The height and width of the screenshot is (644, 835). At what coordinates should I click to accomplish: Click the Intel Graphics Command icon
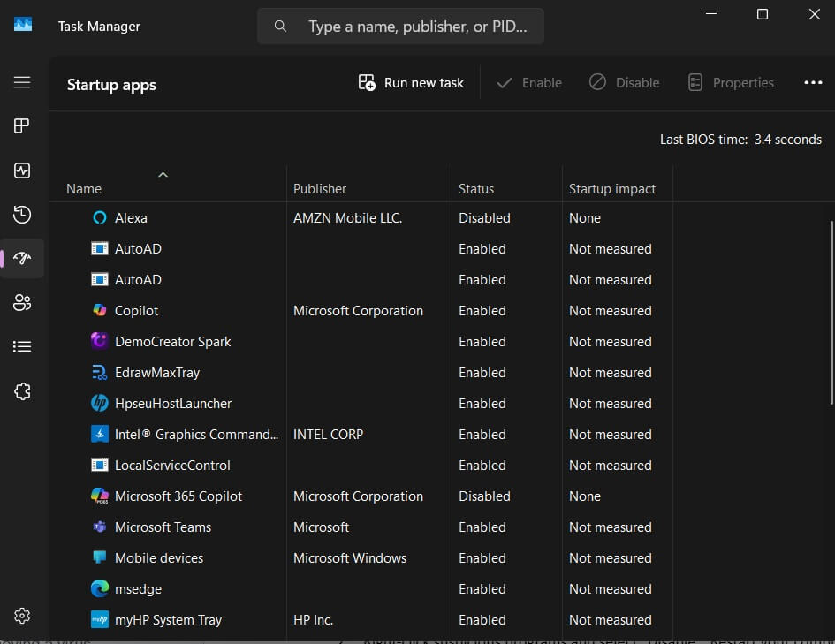pos(100,435)
